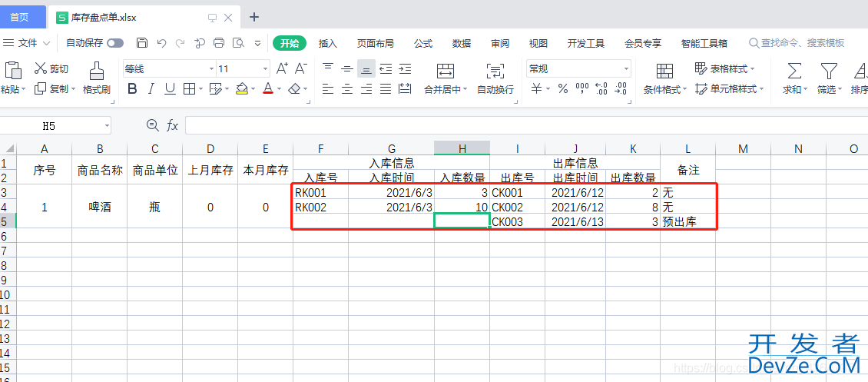Apply the percent number format

563,89
